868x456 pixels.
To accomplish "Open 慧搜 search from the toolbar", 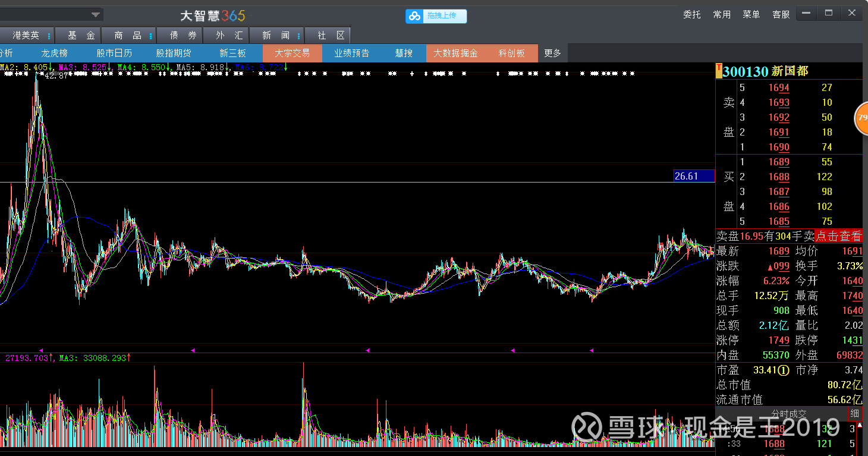I will 404,53.
